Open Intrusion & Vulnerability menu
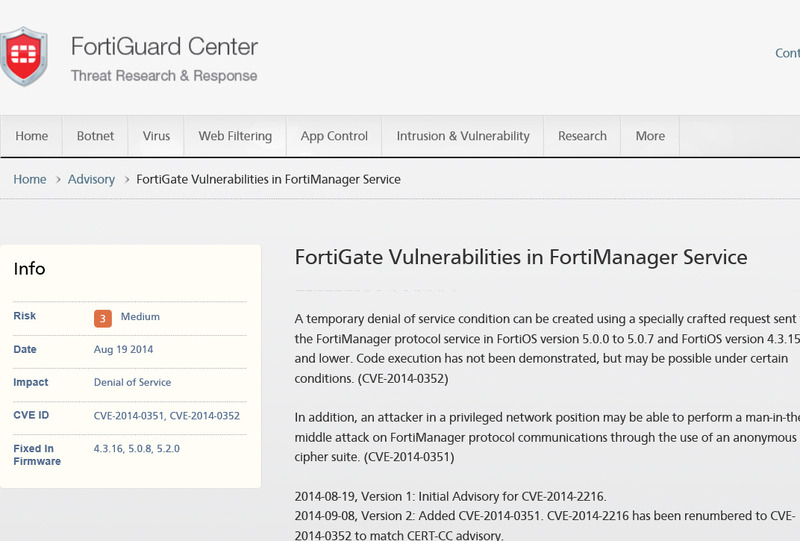Viewport: 800px width, 541px height. (x=463, y=136)
